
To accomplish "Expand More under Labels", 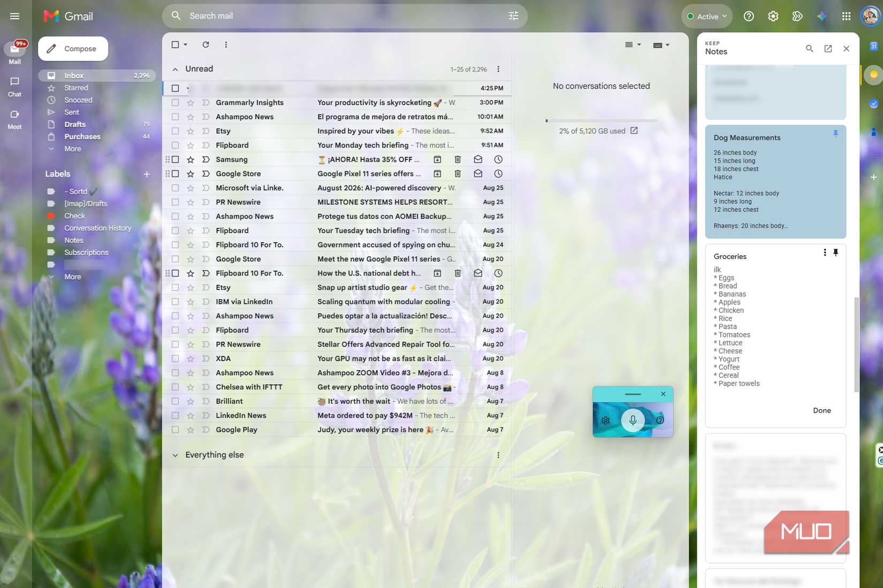I will click(72, 277).
